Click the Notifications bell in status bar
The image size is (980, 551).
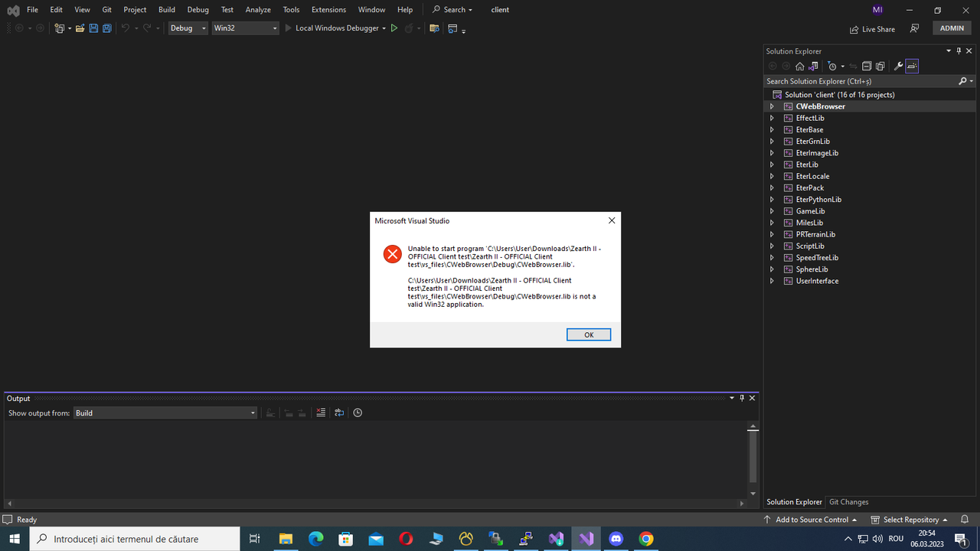coord(965,520)
